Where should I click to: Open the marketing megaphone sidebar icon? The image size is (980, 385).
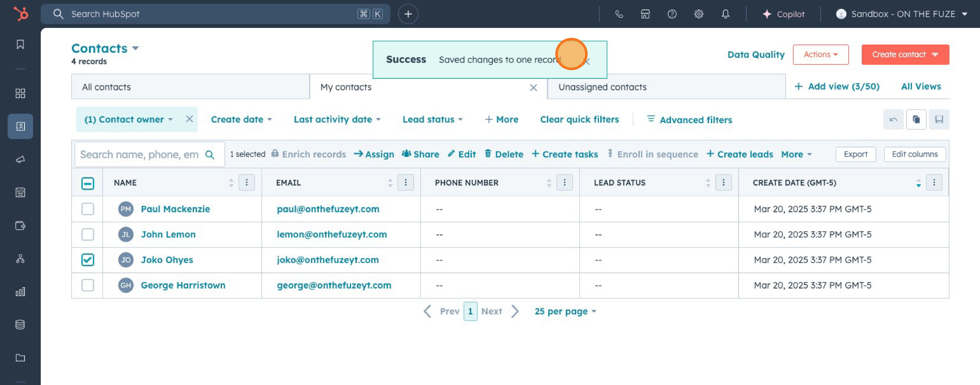click(20, 159)
